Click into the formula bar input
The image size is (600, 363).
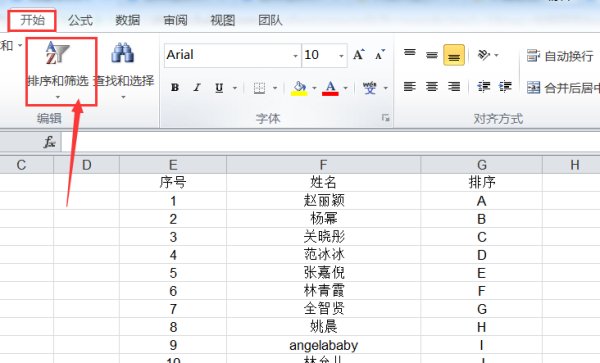pos(331,142)
